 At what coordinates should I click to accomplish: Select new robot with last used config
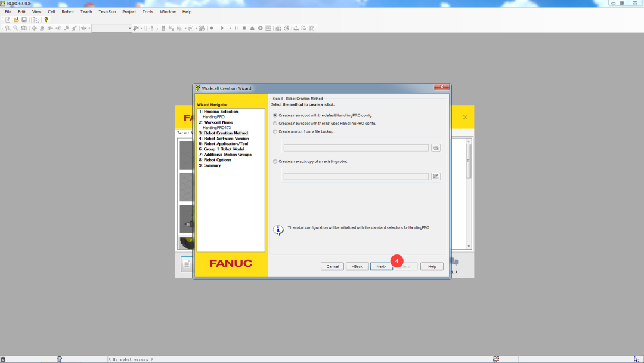[275, 124]
